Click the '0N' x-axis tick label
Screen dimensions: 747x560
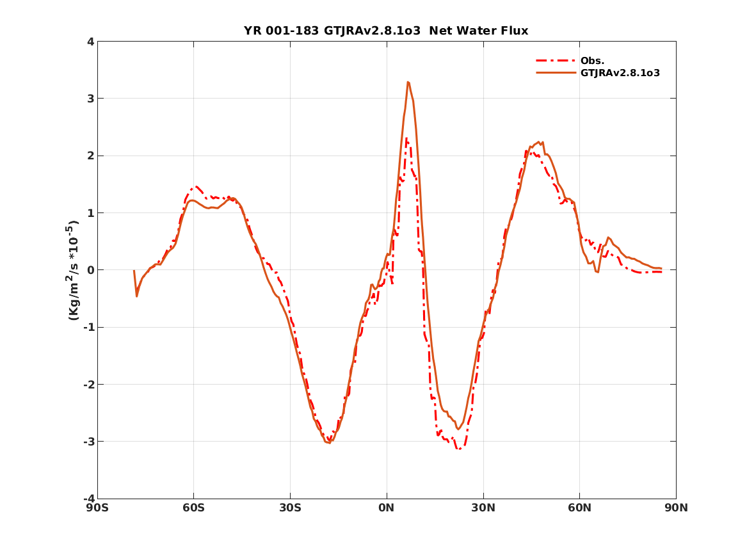point(387,508)
